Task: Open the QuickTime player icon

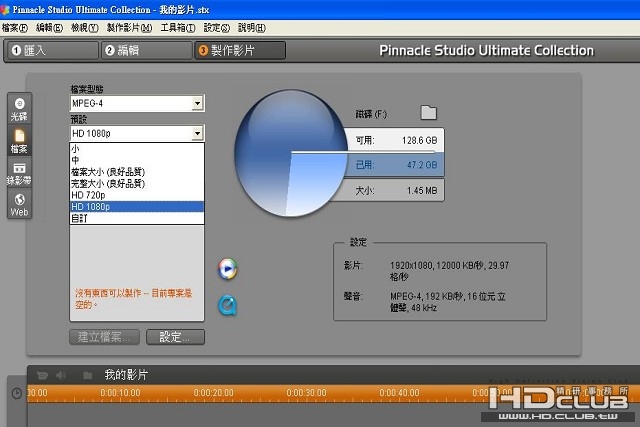Action: pos(227,305)
